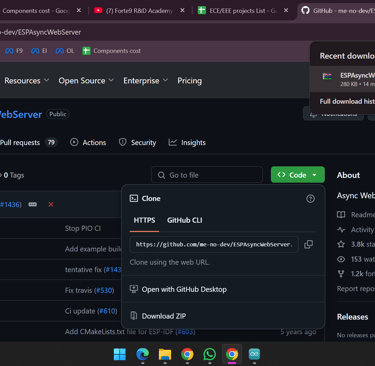Open File Explorer from the taskbar
Image resolution: width=375 pixels, height=366 pixels.
click(165, 354)
